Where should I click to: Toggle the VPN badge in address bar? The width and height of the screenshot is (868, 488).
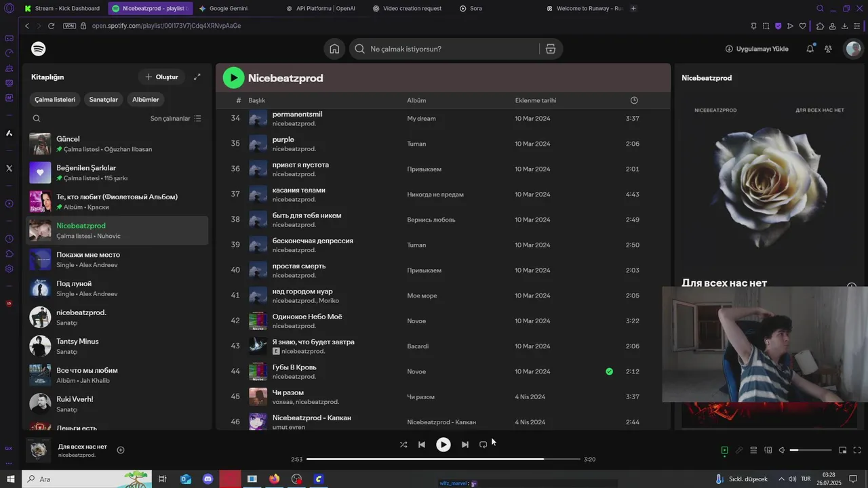[x=69, y=26]
